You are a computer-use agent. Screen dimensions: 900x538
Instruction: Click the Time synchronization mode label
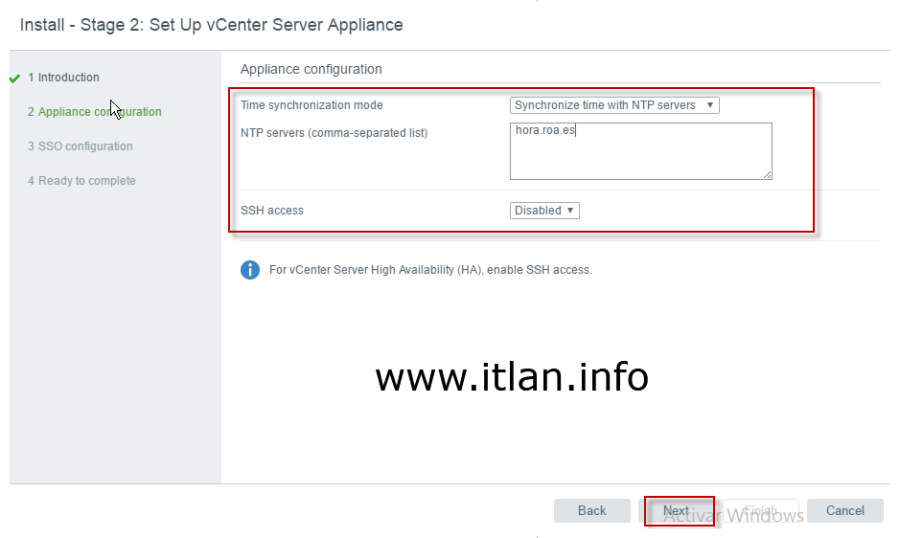[311, 105]
